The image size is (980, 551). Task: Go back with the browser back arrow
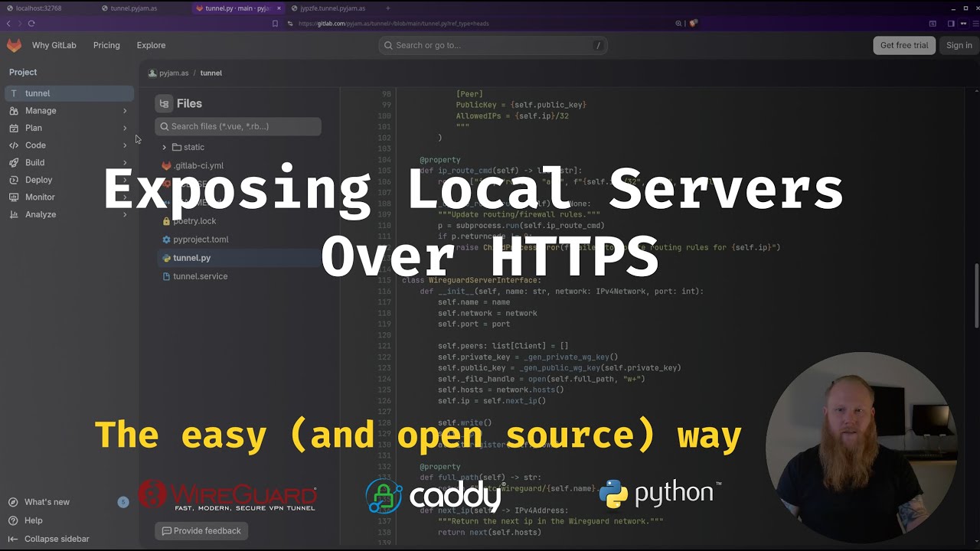[8, 24]
